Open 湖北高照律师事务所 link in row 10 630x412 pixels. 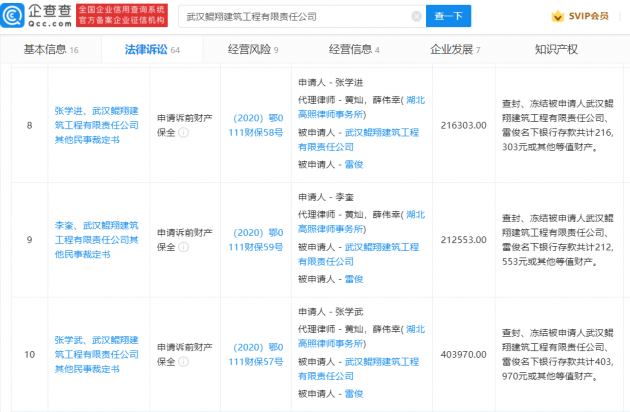click(x=362, y=336)
